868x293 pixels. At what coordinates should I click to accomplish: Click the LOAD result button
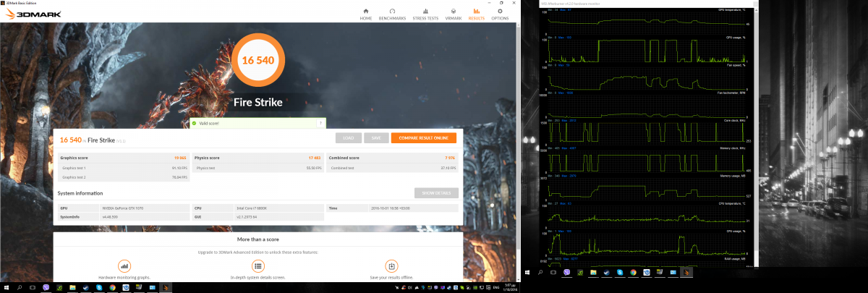point(348,137)
